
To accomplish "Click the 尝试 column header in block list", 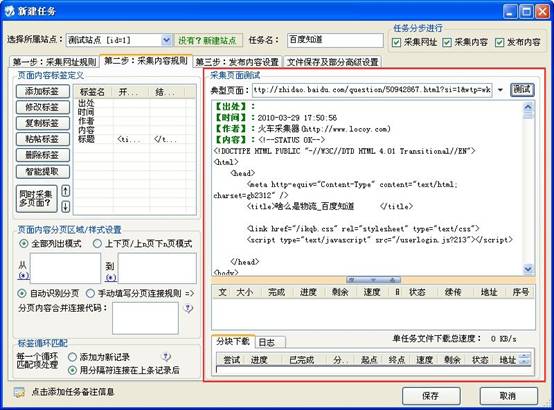I will [232, 360].
